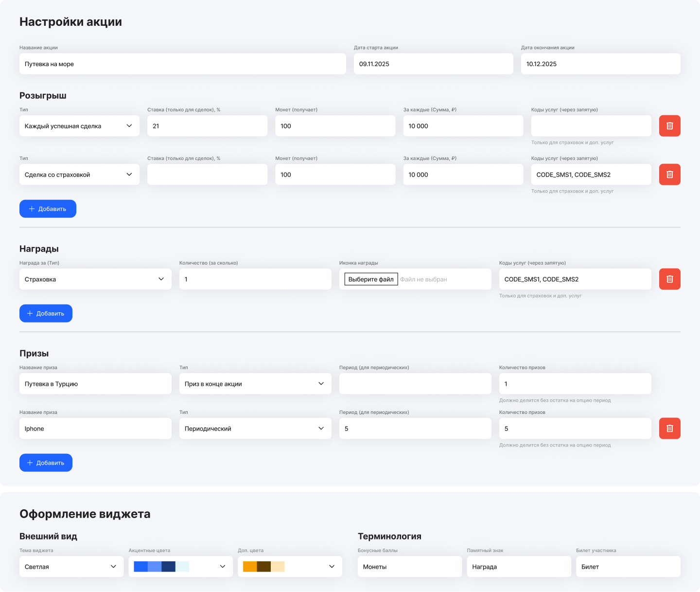Open the orange additional colors palette dropdown
The image size is (700, 592).
289,567
